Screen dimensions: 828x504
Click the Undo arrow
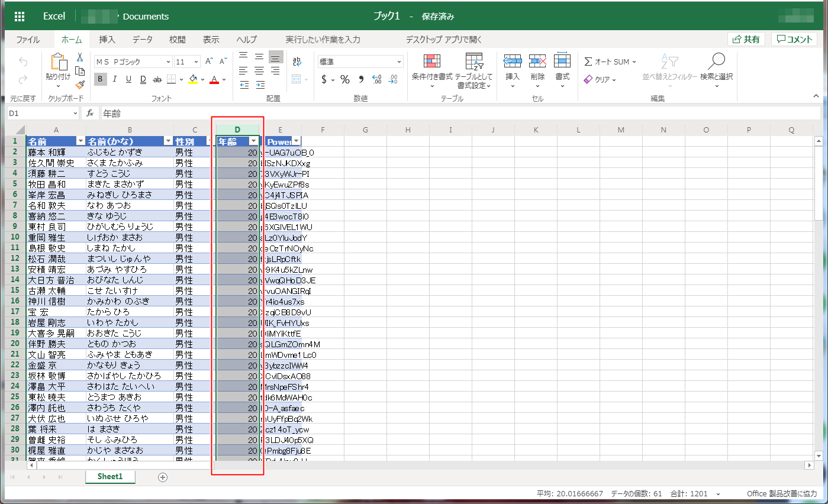pos(23,62)
